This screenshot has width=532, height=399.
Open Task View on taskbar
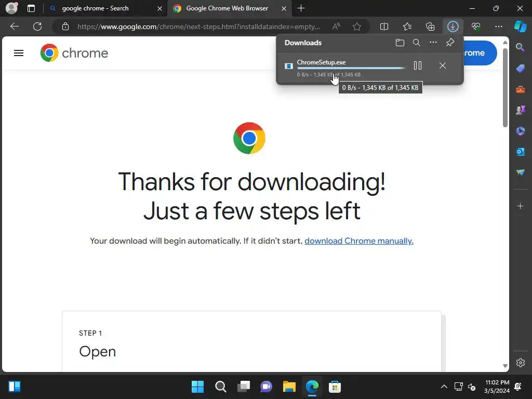[244, 387]
